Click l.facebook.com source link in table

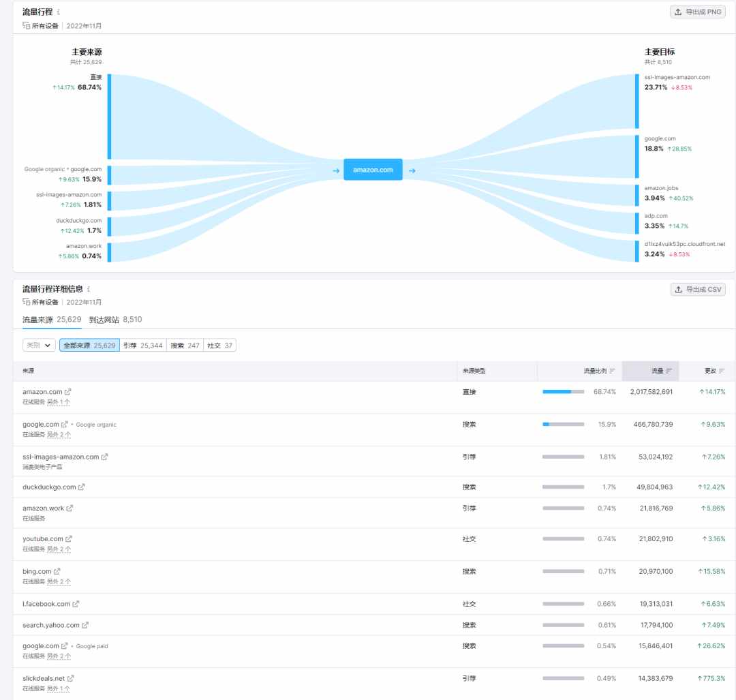pyautogui.click(x=46, y=604)
